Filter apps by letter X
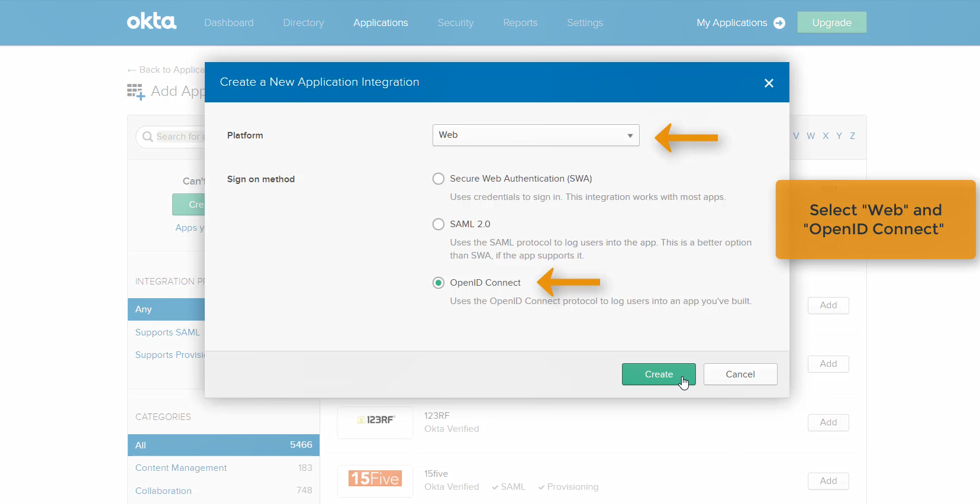 pos(826,136)
